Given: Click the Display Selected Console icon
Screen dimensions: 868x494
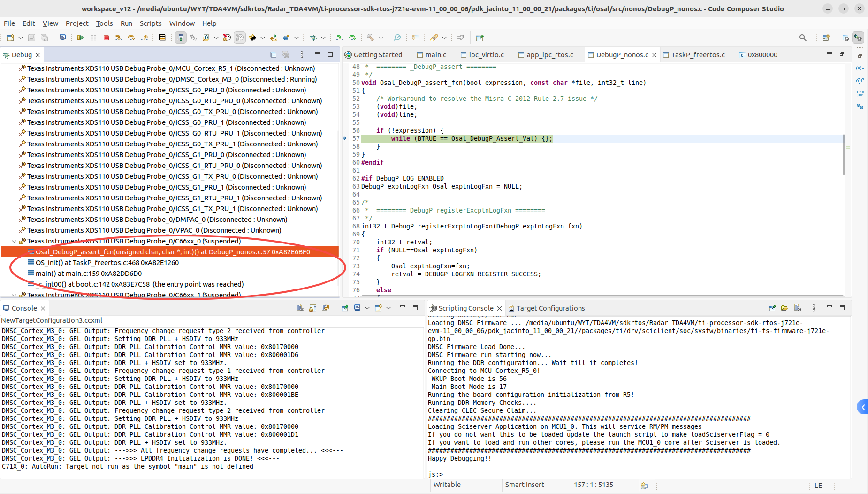Looking at the screenshot, I should pyautogui.click(x=358, y=308).
